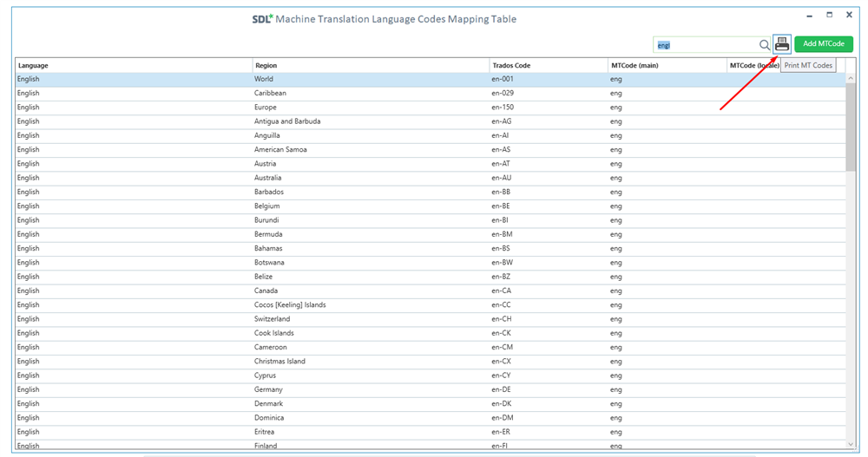Image resolution: width=868 pixels, height=457 pixels.
Task: Maximize the Mapping Table window
Action: pyautogui.click(x=829, y=15)
